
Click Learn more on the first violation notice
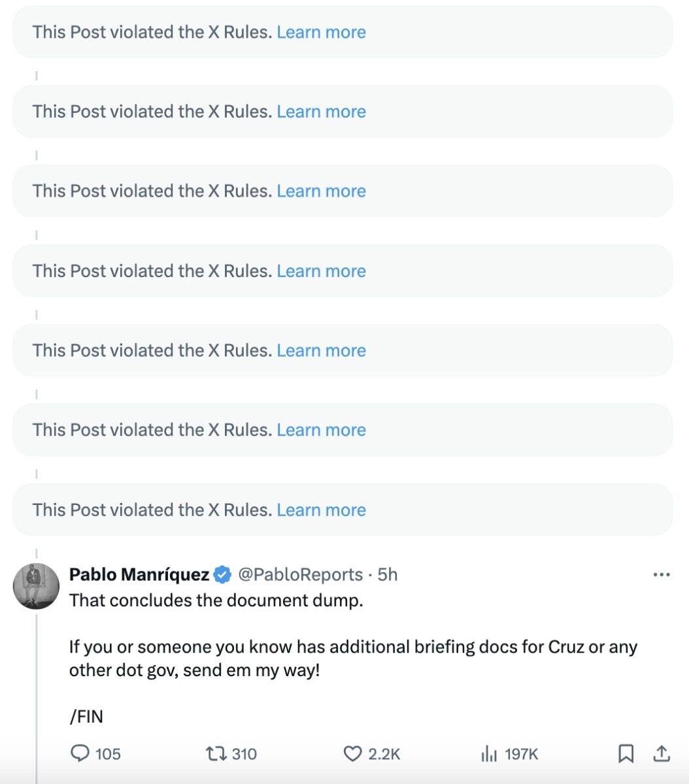coord(321,32)
